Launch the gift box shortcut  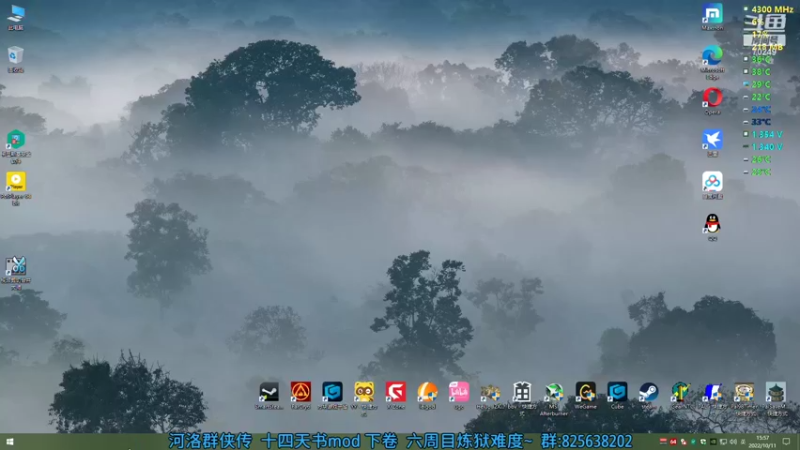[522, 398]
